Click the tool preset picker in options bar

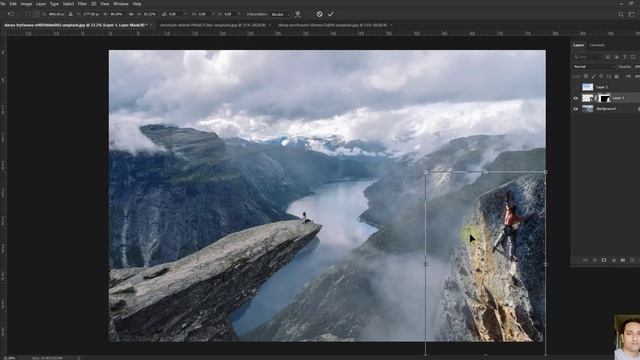point(12,14)
